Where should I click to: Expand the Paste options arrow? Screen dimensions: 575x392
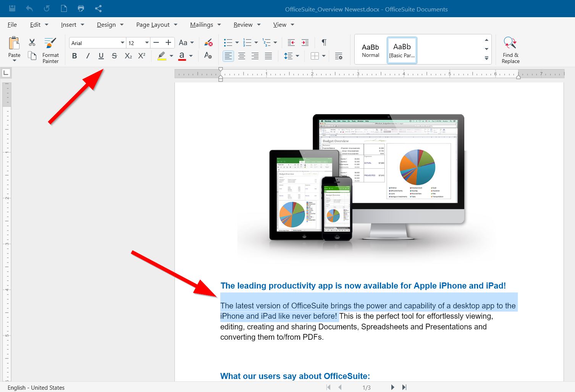(15, 61)
